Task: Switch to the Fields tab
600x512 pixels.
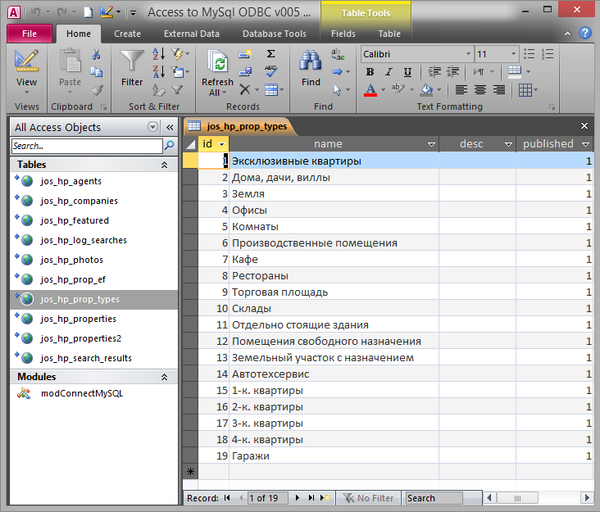Action: click(x=343, y=34)
